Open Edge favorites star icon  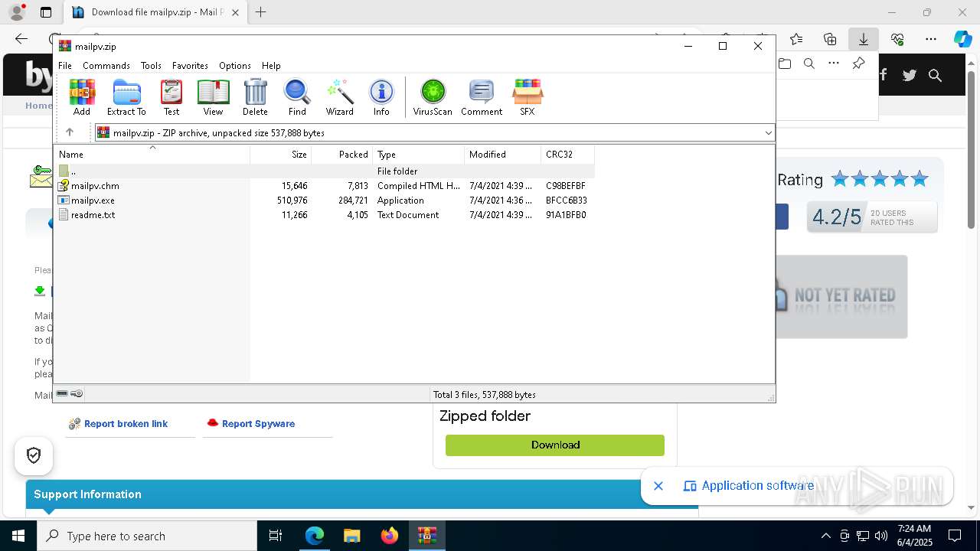796,39
